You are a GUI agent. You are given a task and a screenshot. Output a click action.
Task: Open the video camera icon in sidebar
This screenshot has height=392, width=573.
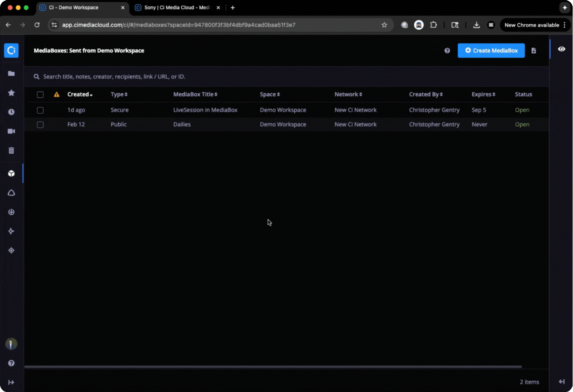tap(11, 131)
